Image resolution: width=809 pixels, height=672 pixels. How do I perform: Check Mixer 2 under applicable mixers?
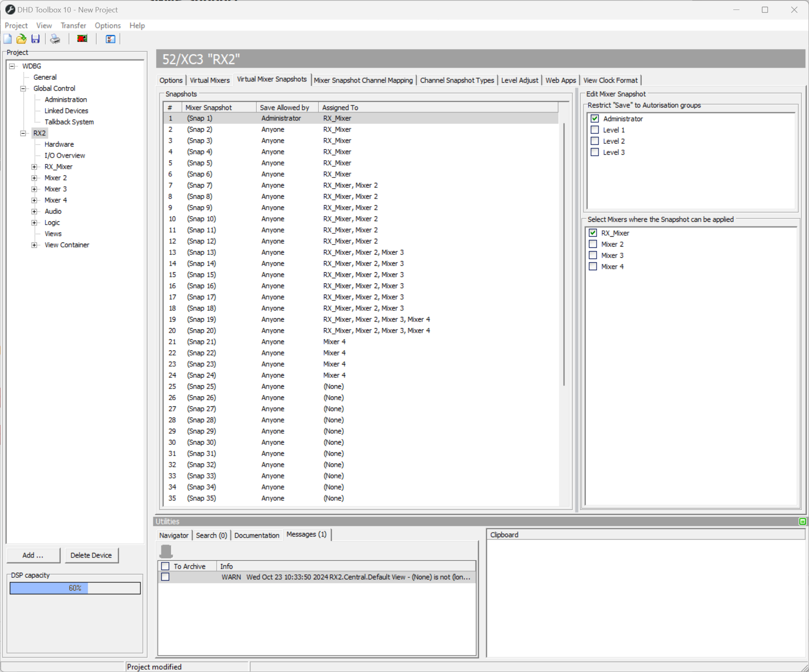tap(593, 244)
